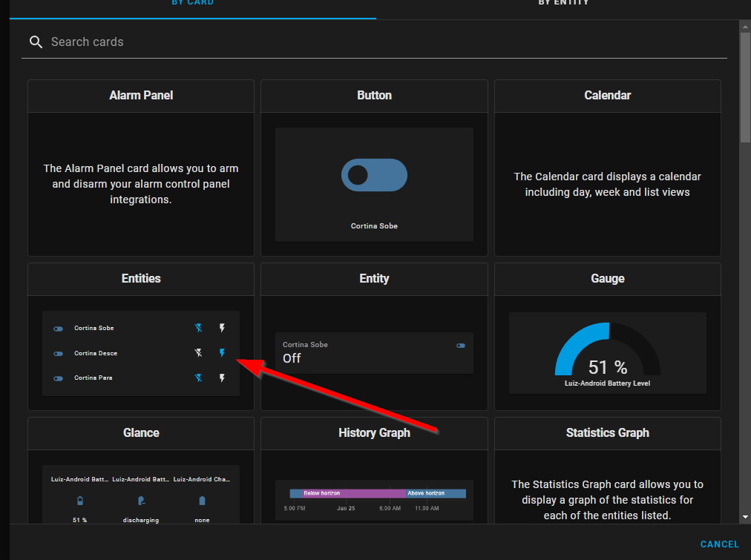This screenshot has height=560, width=751.
Task: Click the Glance card title
Action: click(141, 432)
